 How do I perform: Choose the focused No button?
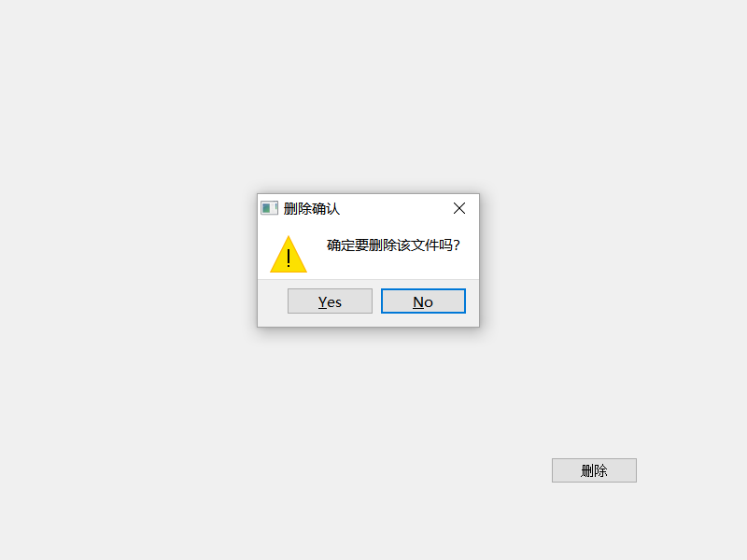[x=423, y=301]
